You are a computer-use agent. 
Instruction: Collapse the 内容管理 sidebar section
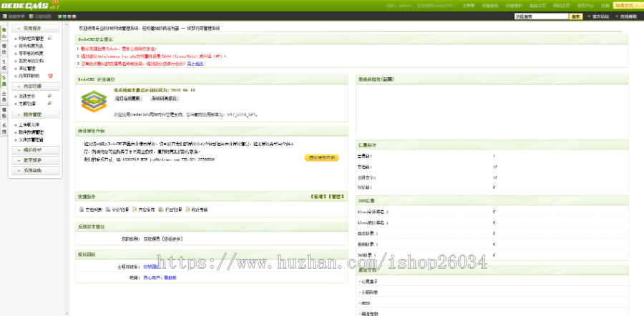click(36, 87)
